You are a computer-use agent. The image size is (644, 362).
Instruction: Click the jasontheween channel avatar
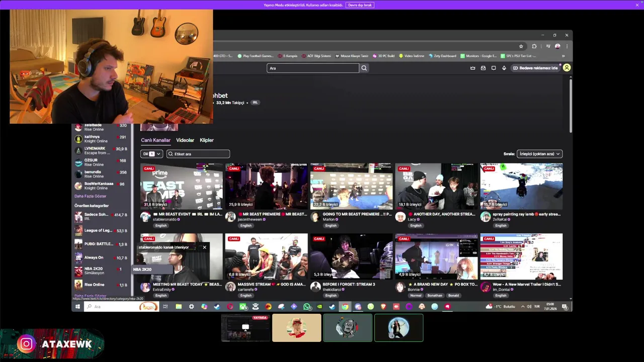(230, 217)
